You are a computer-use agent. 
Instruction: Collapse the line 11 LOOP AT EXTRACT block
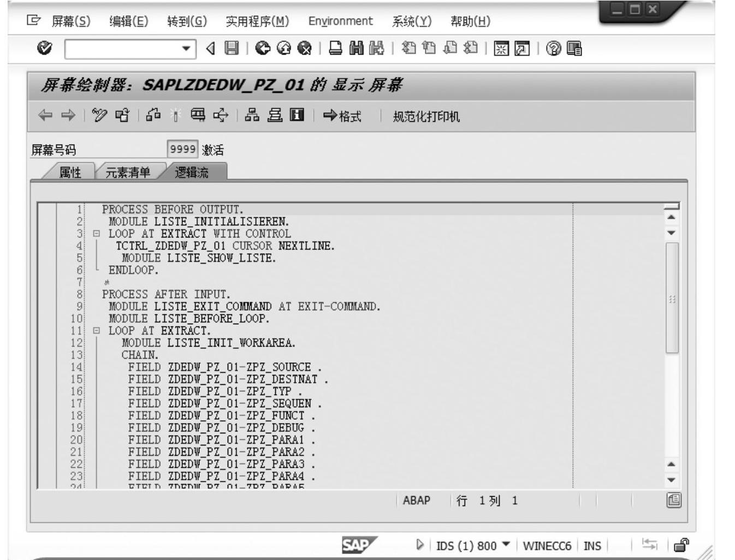[97, 331]
